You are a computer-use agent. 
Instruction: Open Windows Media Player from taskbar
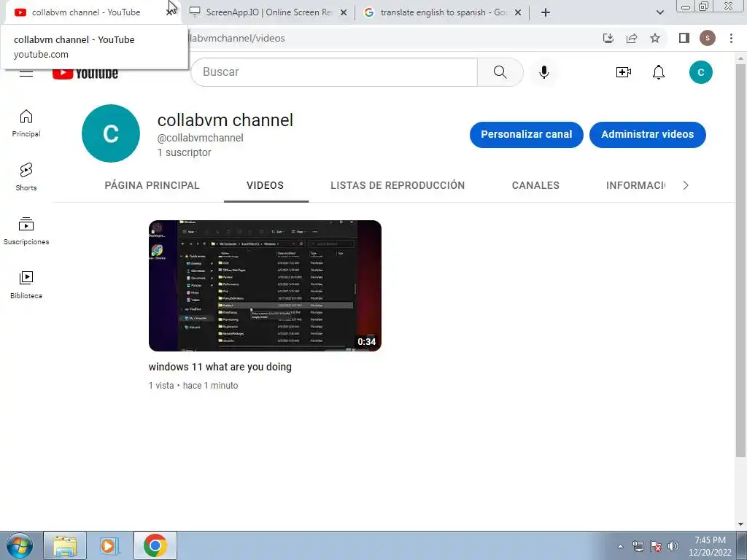pyautogui.click(x=109, y=545)
